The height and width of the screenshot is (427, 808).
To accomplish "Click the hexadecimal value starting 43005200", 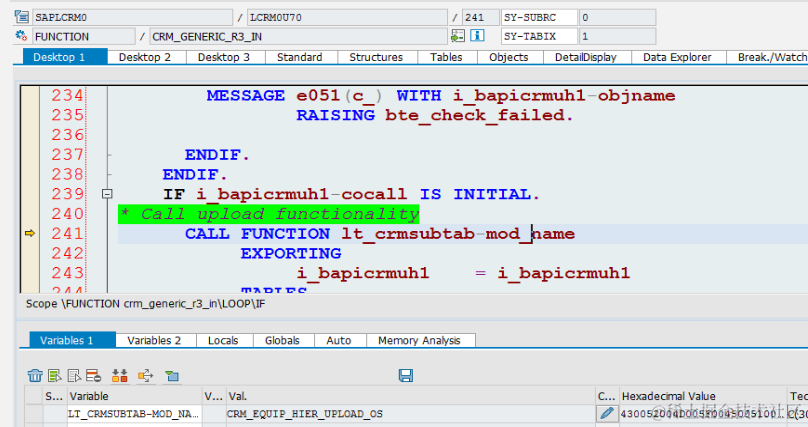I will [703, 414].
